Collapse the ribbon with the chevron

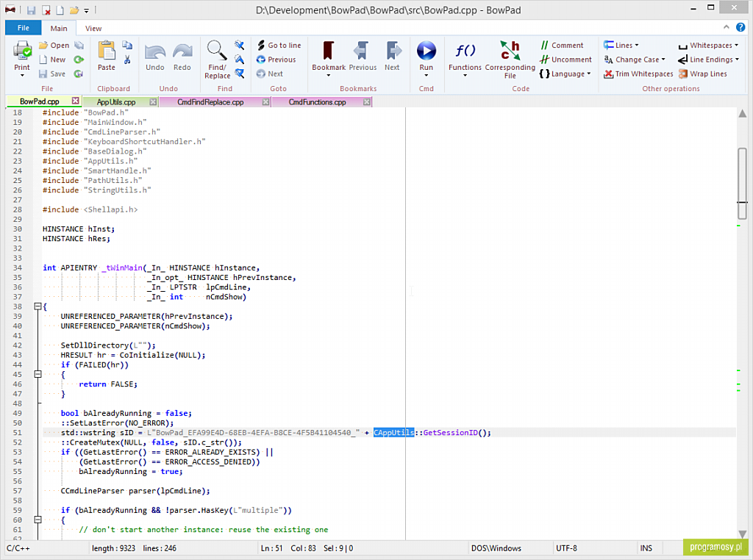[726, 27]
